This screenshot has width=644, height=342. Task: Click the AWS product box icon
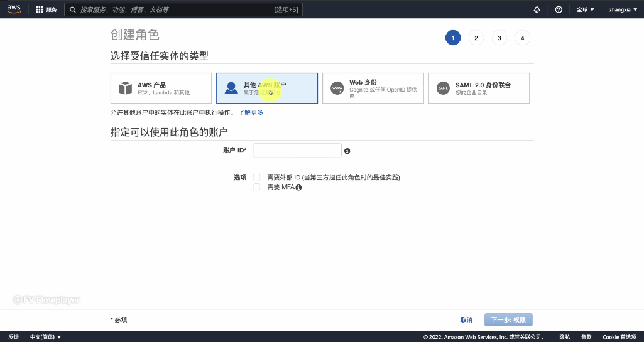click(x=125, y=88)
